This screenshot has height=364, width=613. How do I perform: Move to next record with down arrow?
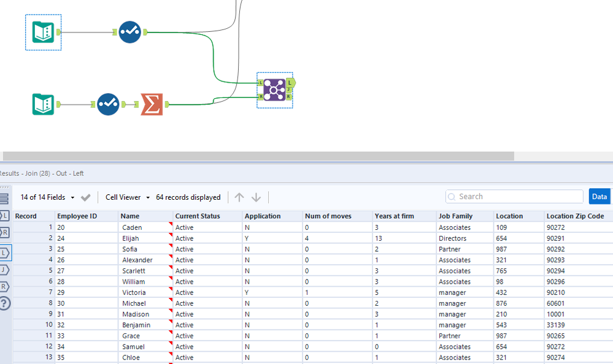256,197
